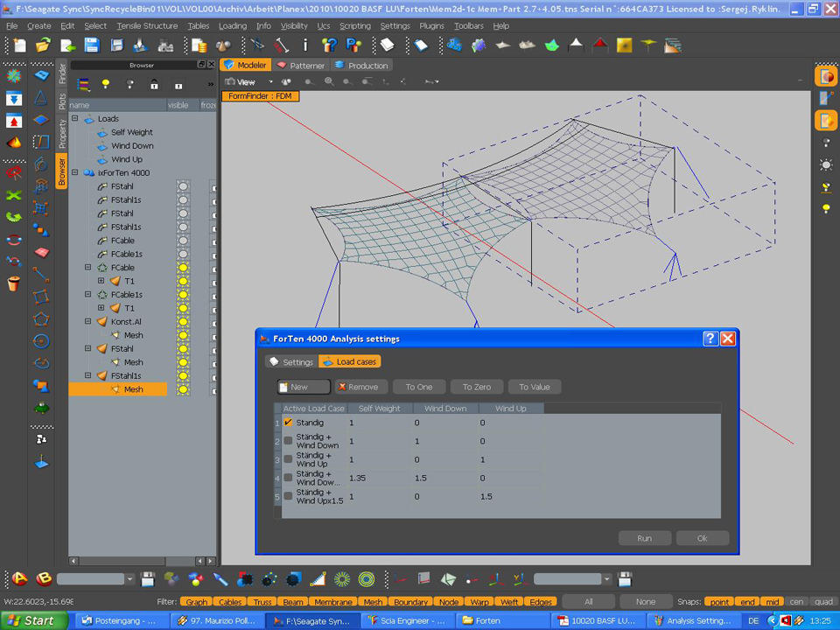The height and width of the screenshot is (630, 840).
Task: Click the white tent structure icon
Action: [x=576, y=45]
